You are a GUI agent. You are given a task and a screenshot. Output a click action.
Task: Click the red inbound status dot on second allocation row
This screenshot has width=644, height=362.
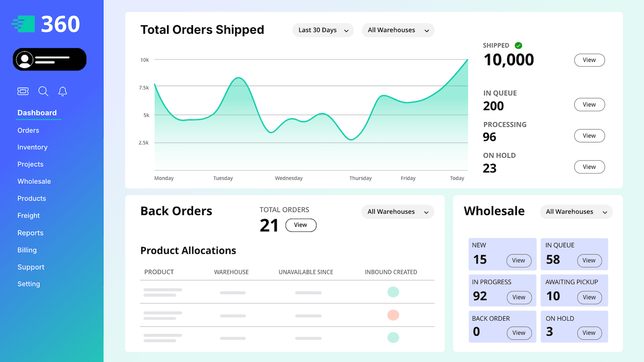pyautogui.click(x=393, y=315)
